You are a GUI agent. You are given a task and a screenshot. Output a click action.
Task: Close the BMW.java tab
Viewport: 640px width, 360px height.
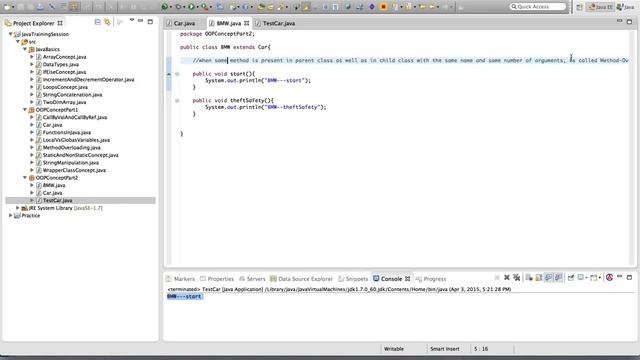pyautogui.click(x=247, y=23)
